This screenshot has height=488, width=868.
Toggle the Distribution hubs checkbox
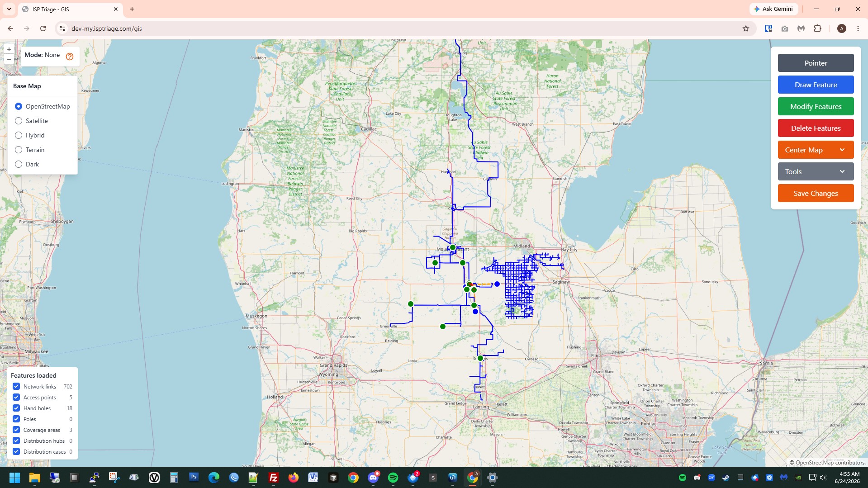coord(16,441)
